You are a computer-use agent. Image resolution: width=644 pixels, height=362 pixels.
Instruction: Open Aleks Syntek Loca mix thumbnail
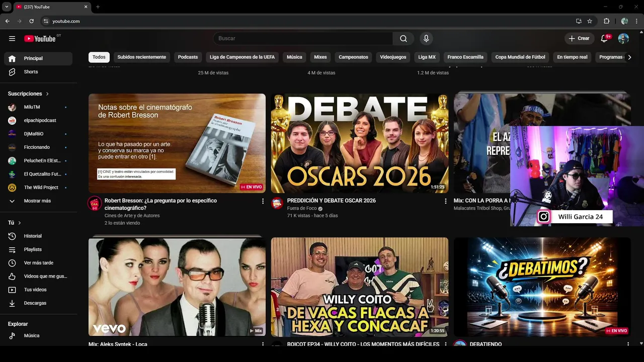177,287
